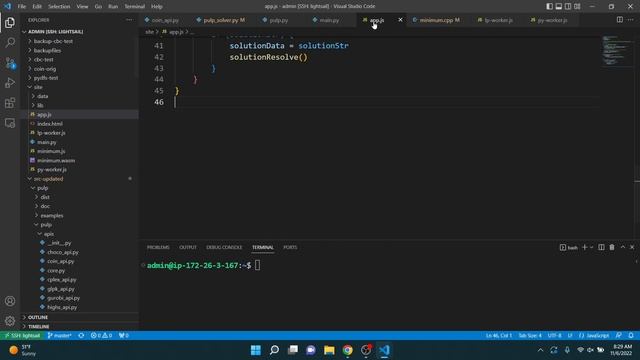The image size is (640, 360).
Task: Toggle the primary side bar layout icon
Action: coord(549,6)
